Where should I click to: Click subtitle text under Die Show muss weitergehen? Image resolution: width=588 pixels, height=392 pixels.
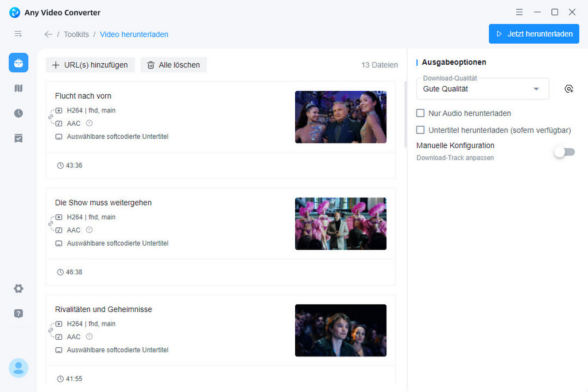[x=118, y=243]
